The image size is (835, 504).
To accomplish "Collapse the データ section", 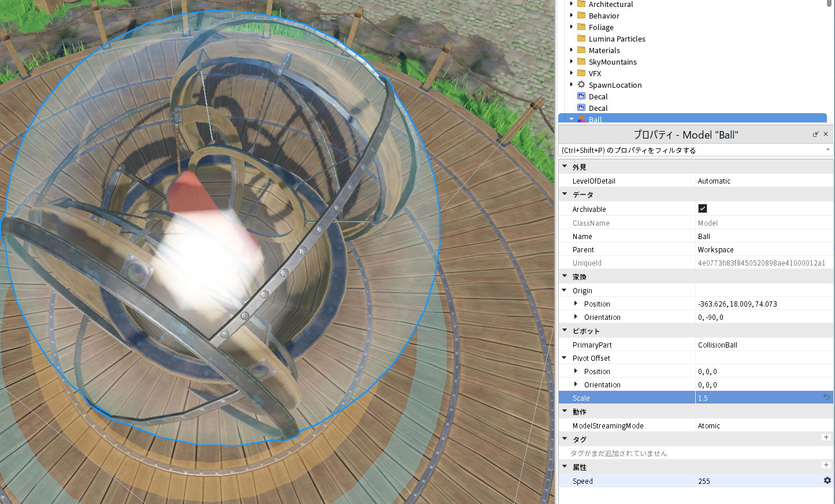I will [x=565, y=195].
